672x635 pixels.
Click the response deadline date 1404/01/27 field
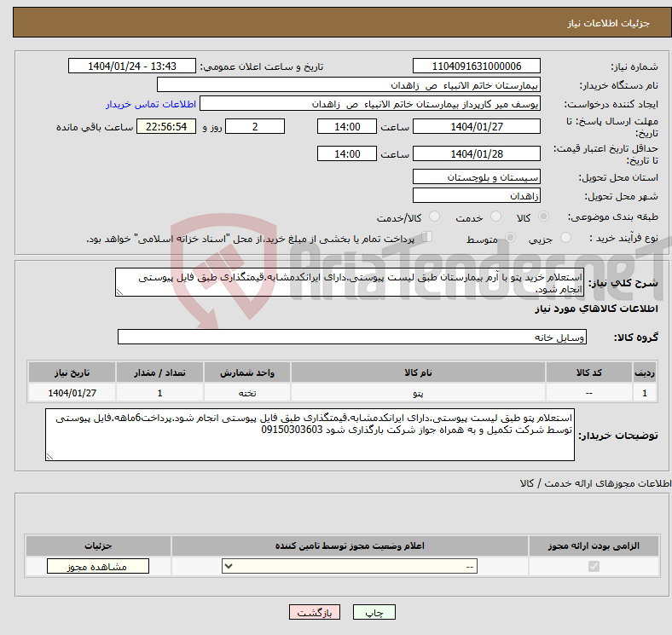pos(476,126)
